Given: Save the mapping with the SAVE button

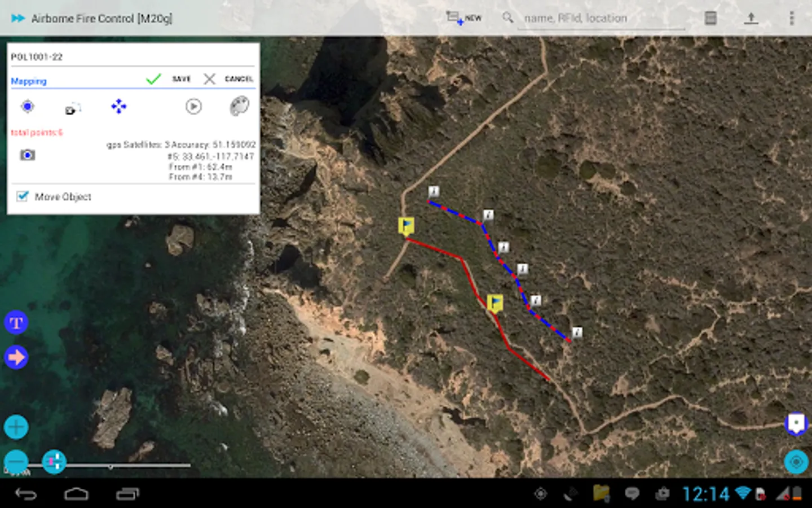Looking at the screenshot, I should coord(169,79).
